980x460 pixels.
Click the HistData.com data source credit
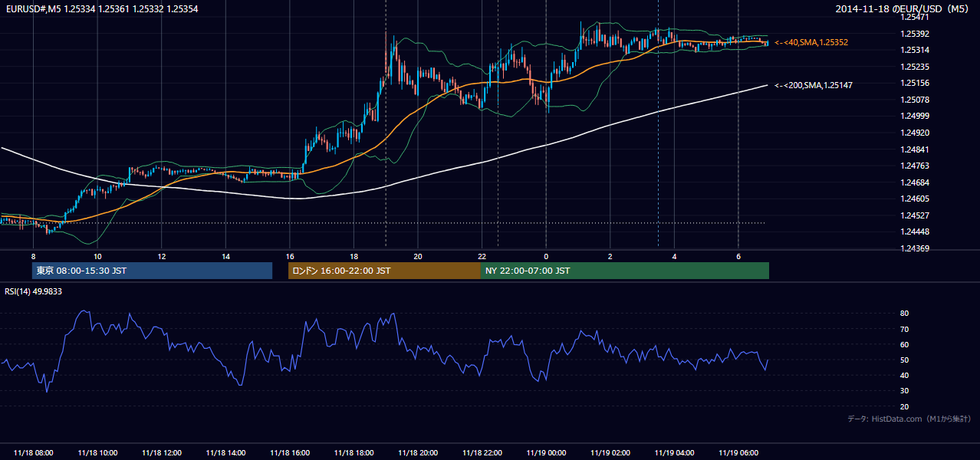pyautogui.click(x=909, y=419)
